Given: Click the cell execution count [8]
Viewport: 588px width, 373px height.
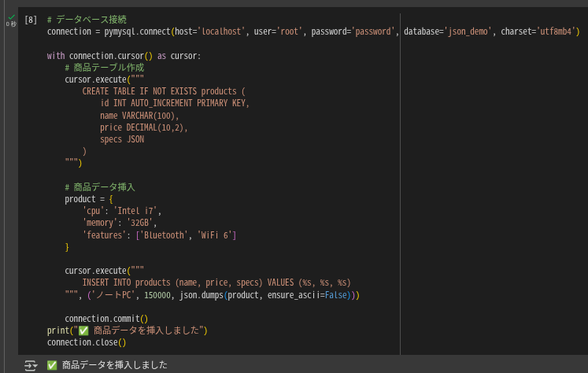Looking at the screenshot, I should 31,20.
